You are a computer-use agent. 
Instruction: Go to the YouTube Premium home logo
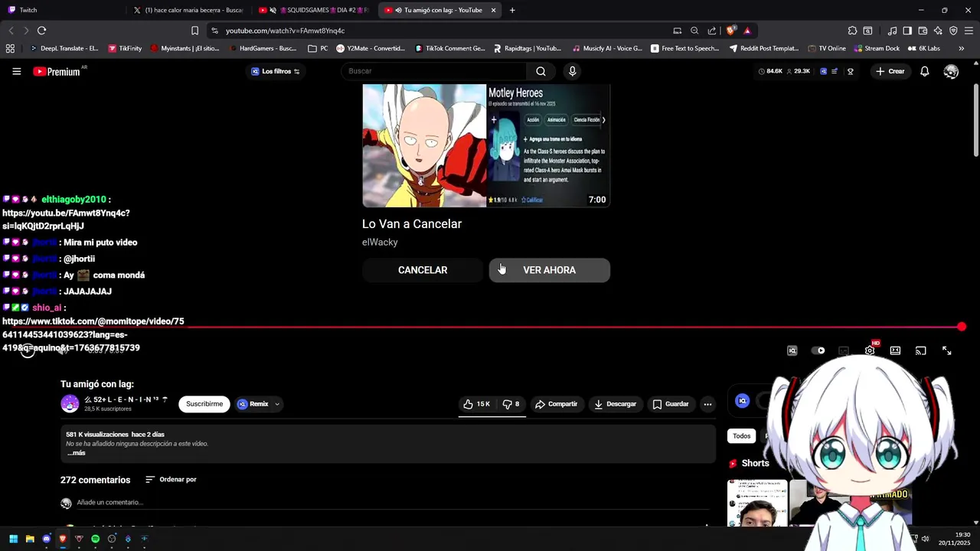pos(56,71)
